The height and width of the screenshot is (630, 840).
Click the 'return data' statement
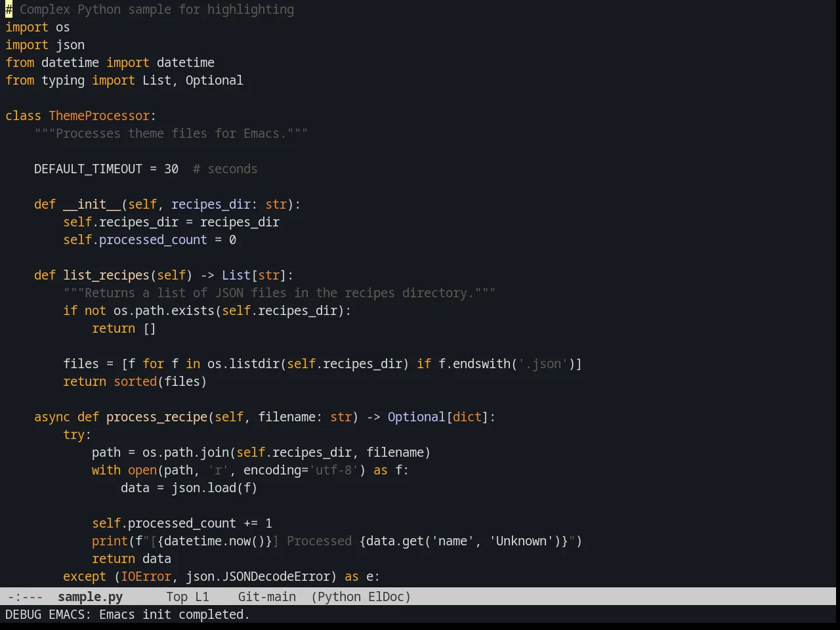(131, 558)
